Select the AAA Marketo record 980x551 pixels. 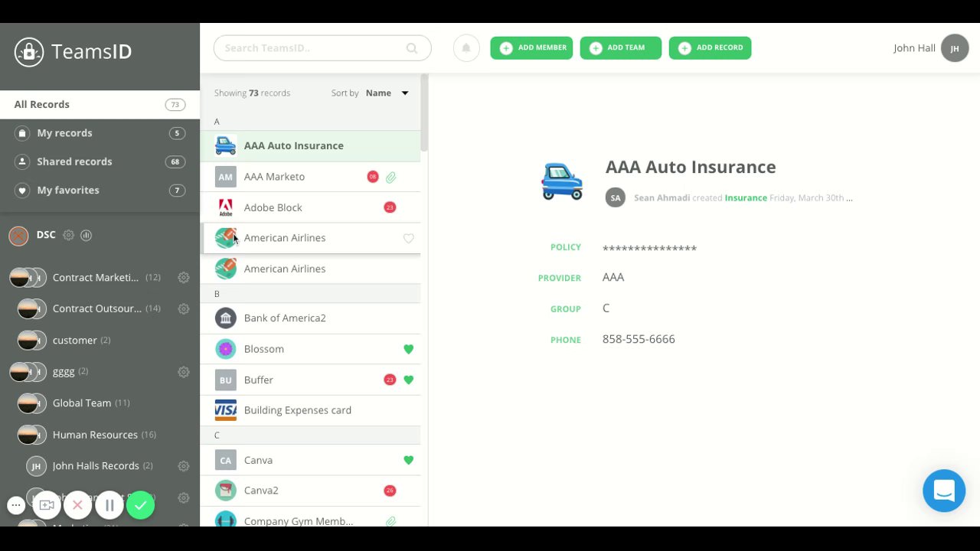310,177
